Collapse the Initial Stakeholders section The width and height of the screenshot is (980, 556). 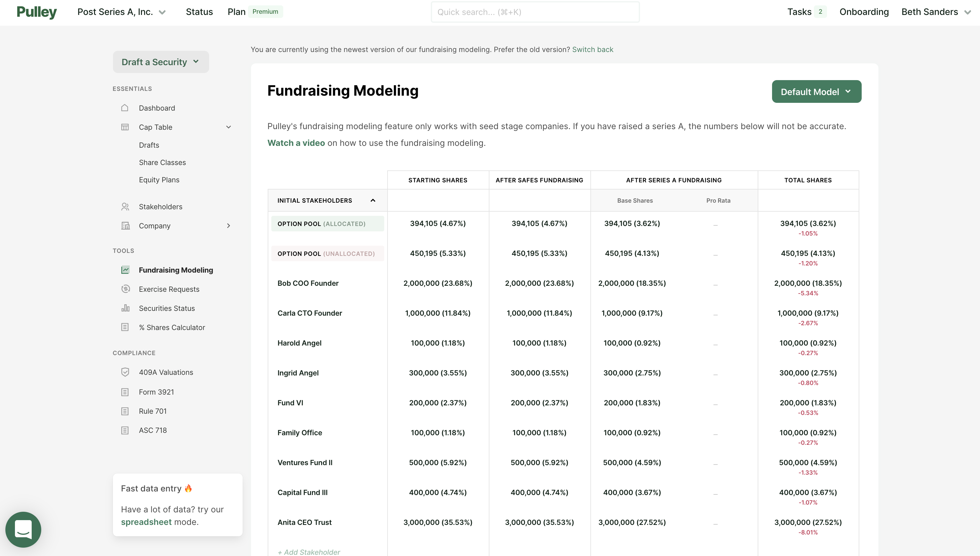click(373, 201)
